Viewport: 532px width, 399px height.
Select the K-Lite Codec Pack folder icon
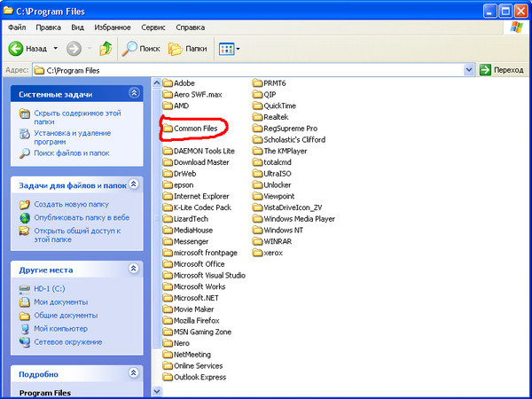[168, 207]
